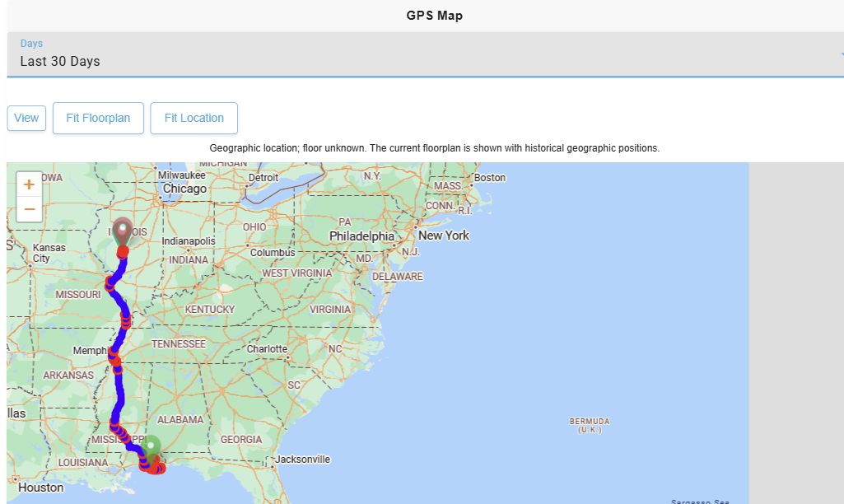Click the TENNESSEE state label
Viewport: 844px width, 504px height.
(x=178, y=344)
